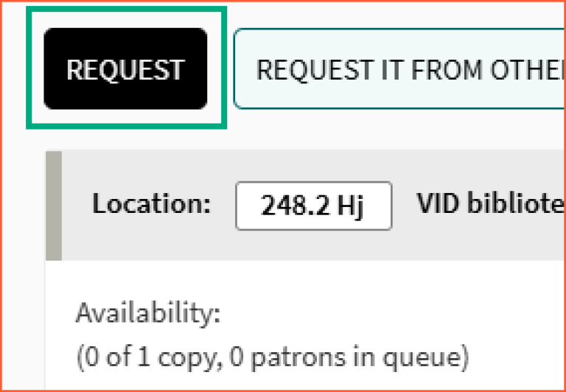Click the grey Location header row
The image size is (566, 392).
click(306, 206)
